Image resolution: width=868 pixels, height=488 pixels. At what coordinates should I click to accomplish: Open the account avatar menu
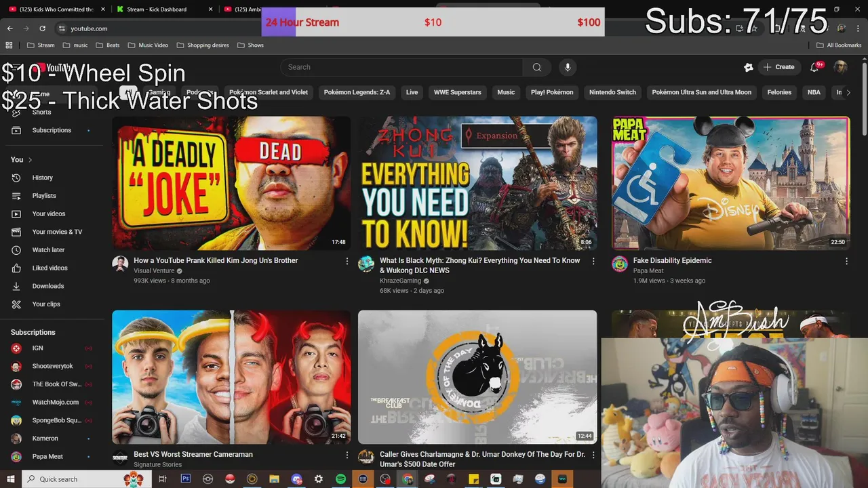coord(840,67)
